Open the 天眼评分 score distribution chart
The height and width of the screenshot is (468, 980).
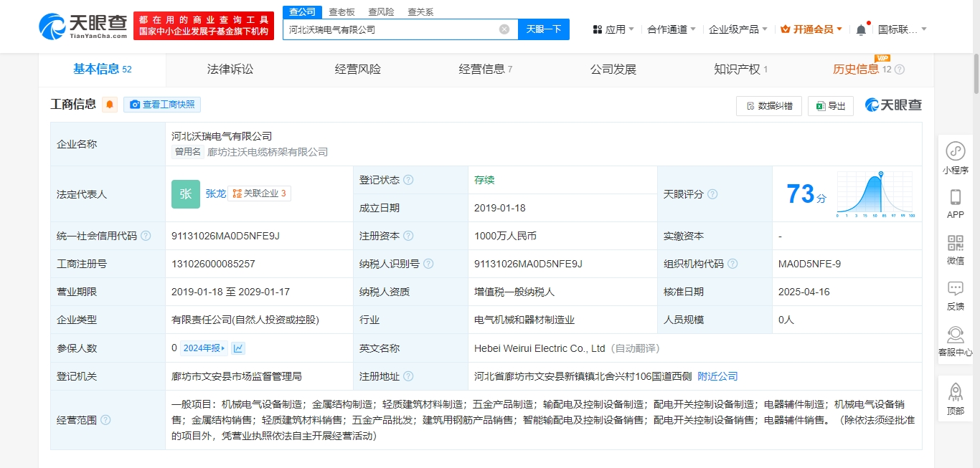[x=875, y=194]
